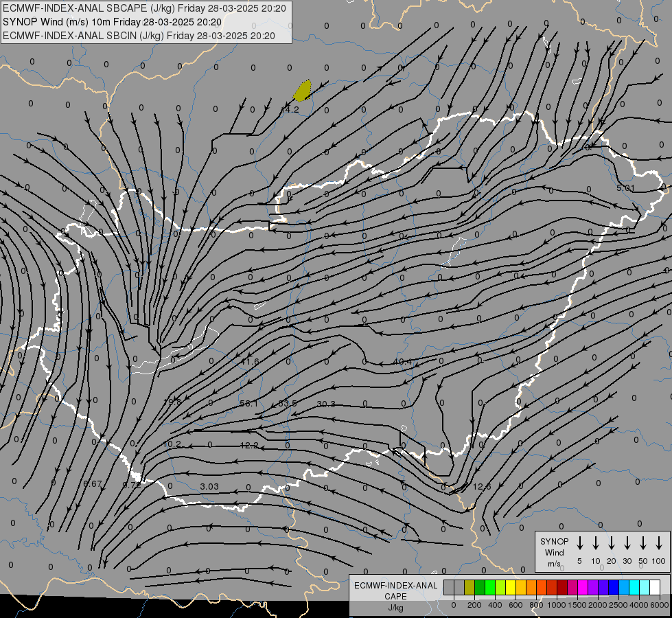Pick the dark green CAPE legend swatch
Viewport: 672px width, 618px height.
coord(480,587)
